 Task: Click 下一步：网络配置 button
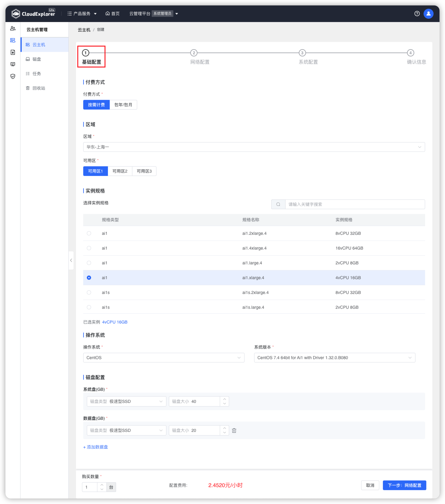pyautogui.click(x=404, y=485)
